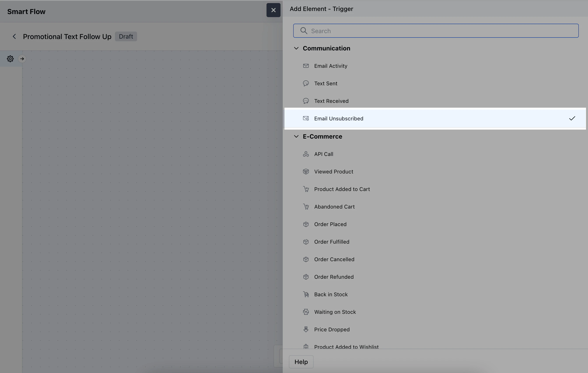Select the Email Activity trigger
The width and height of the screenshot is (588, 373).
(435, 66)
